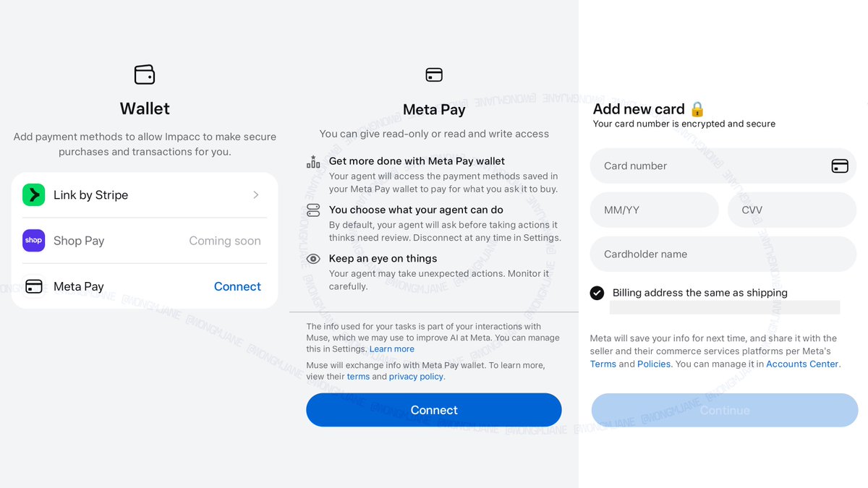Image resolution: width=868 pixels, height=488 pixels.
Task: Open the privacy policy link
Action: click(416, 377)
